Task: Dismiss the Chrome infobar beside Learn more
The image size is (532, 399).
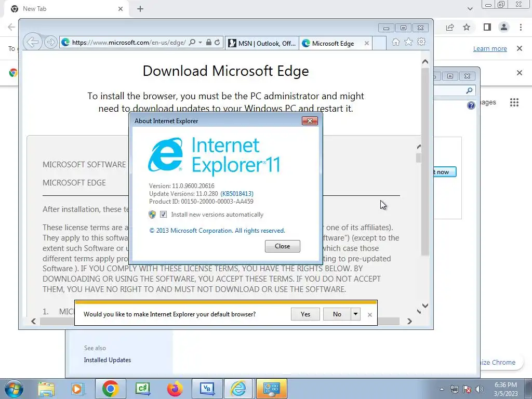Action: (520, 48)
